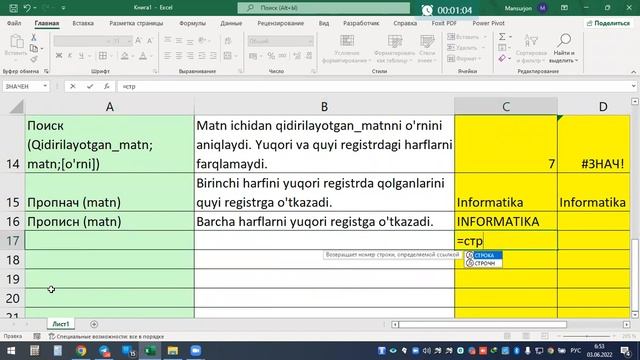
Task: Cancel formula entry with the X button
Action: click(x=73, y=86)
